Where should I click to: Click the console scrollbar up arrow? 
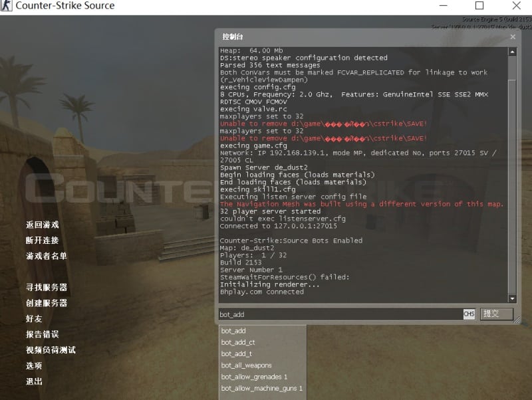point(512,52)
